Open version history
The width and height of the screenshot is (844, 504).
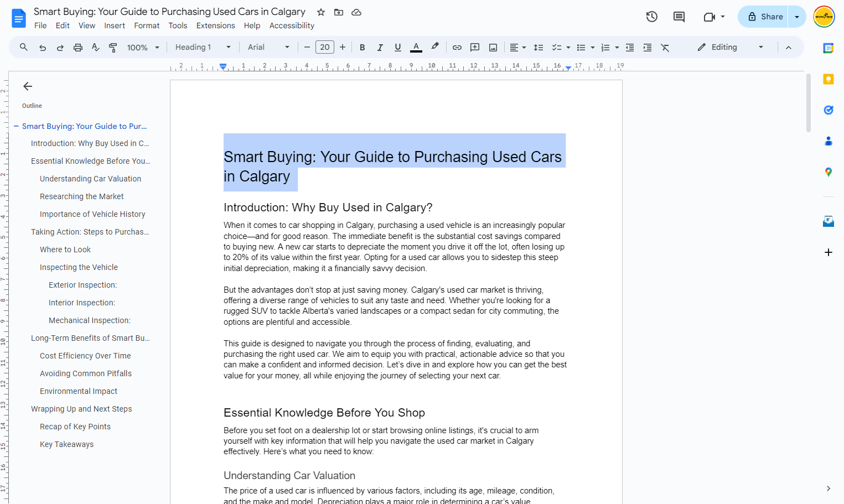652,17
